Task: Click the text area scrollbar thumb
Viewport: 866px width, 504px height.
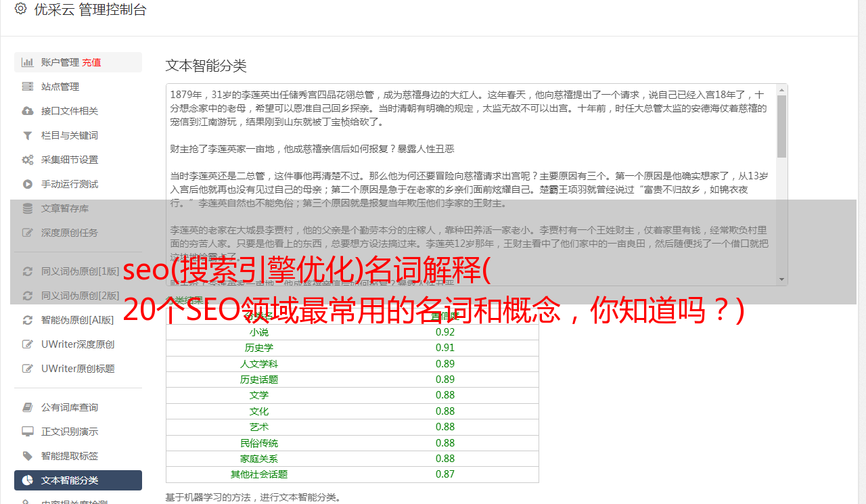Action: (x=781, y=127)
